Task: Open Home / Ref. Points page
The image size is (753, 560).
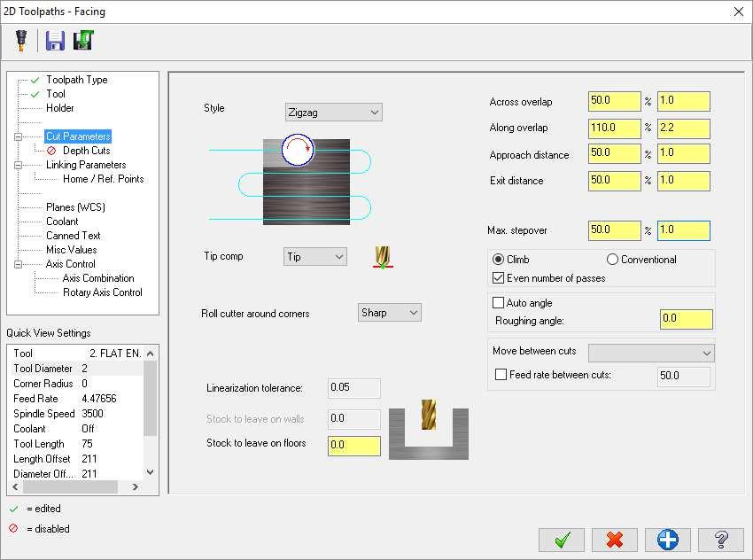Action: tap(104, 179)
